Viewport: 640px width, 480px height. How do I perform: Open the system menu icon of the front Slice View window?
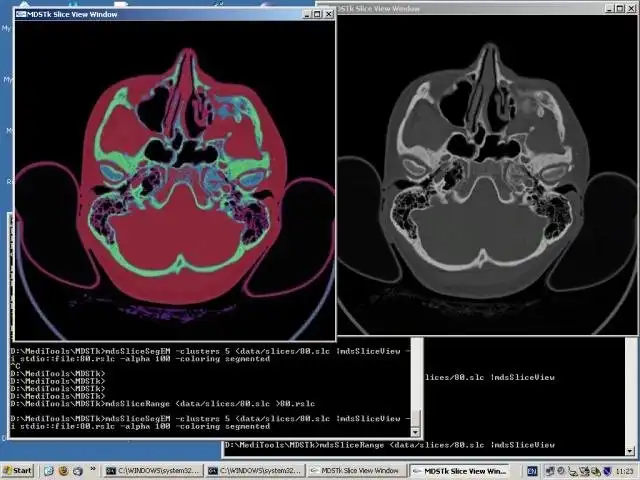[x=20, y=14]
